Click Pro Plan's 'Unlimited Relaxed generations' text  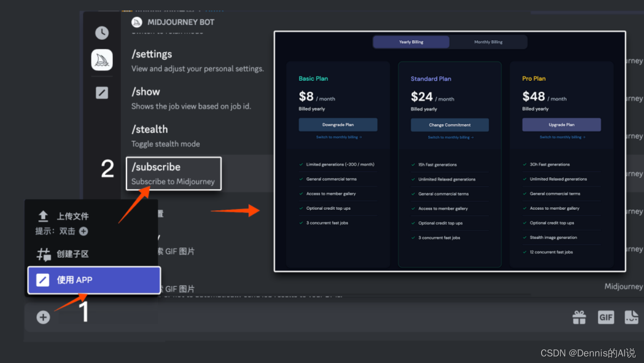(558, 179)
